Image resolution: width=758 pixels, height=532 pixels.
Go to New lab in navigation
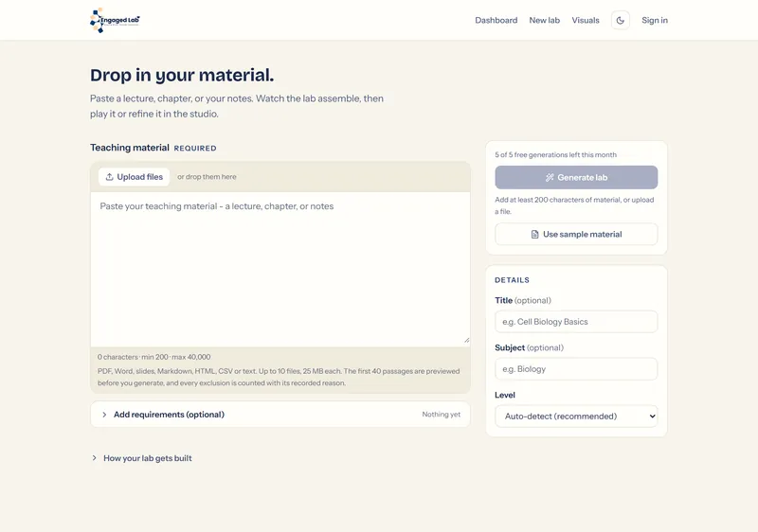pos(544,20)
